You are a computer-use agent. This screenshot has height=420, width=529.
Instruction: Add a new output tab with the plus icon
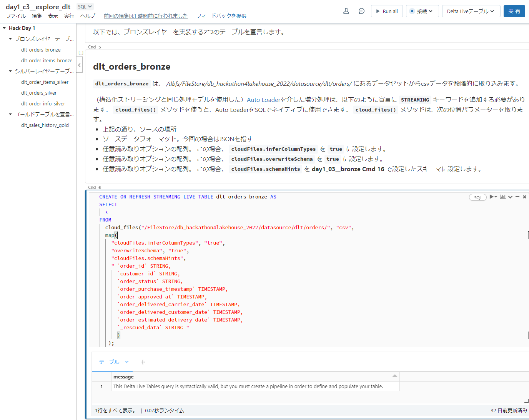pyautogui.click(x=143, y=362)
